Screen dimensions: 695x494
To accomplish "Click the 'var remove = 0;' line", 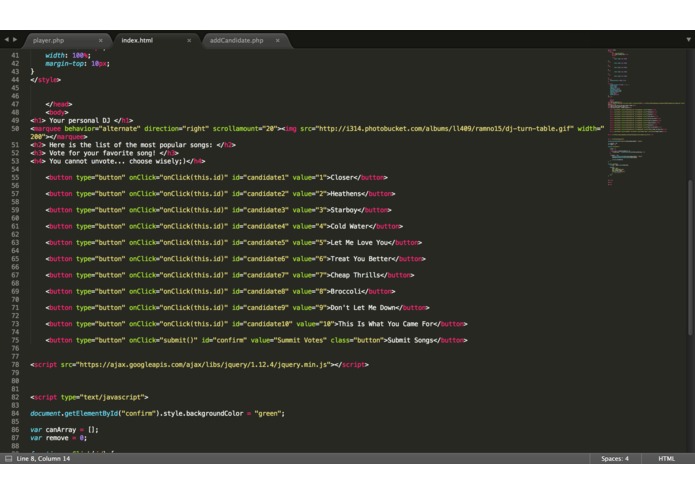I will coord(59,438).
